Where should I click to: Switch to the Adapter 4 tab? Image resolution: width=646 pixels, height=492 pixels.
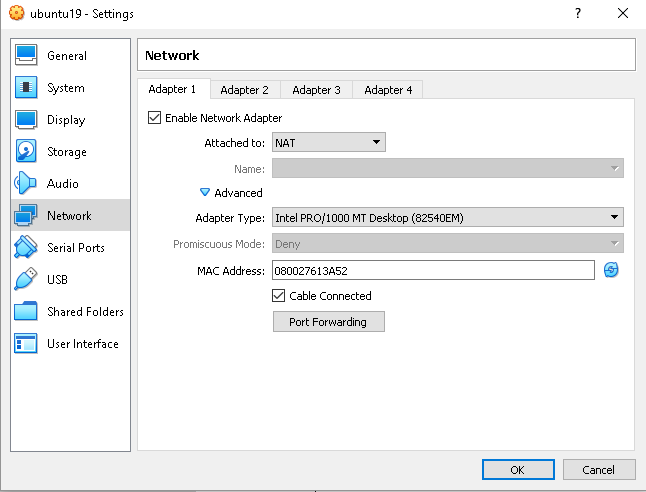coord(388,90)
